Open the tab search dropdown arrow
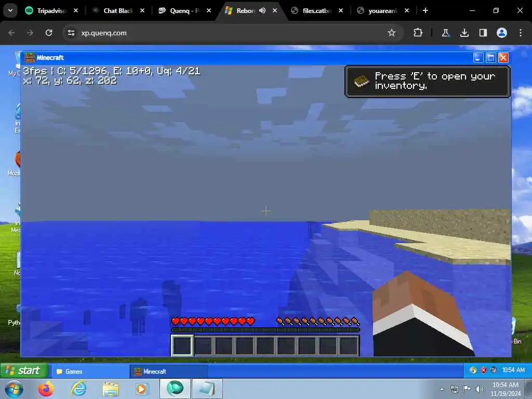The width and height of the screenshot is (532, 399). point(10,10)
